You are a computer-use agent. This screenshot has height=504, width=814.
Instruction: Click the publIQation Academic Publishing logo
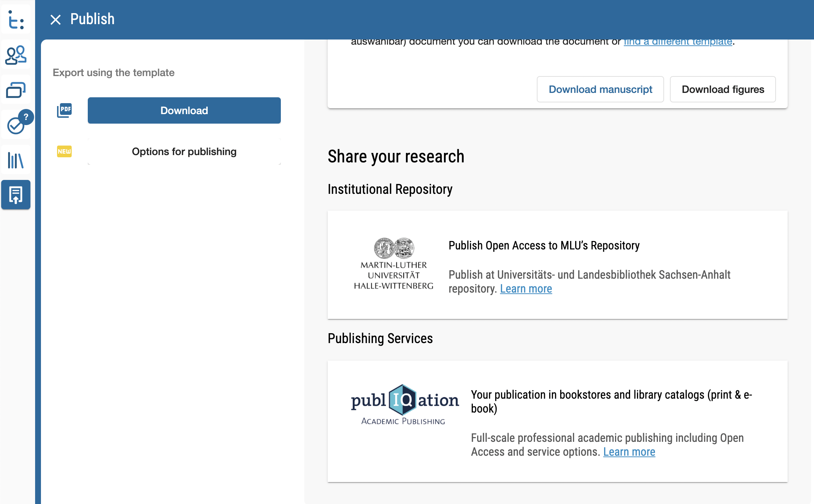(404, 405)
